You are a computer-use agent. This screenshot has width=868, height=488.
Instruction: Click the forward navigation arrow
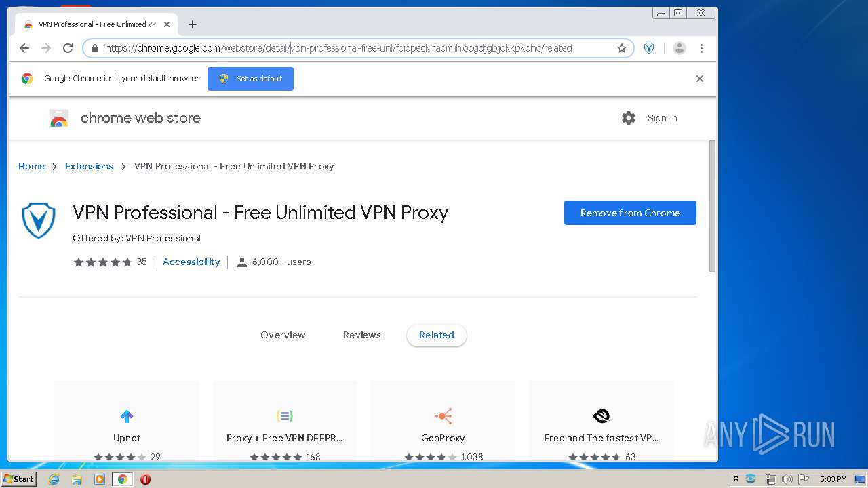pyautogui.click(x=46, y=48)
